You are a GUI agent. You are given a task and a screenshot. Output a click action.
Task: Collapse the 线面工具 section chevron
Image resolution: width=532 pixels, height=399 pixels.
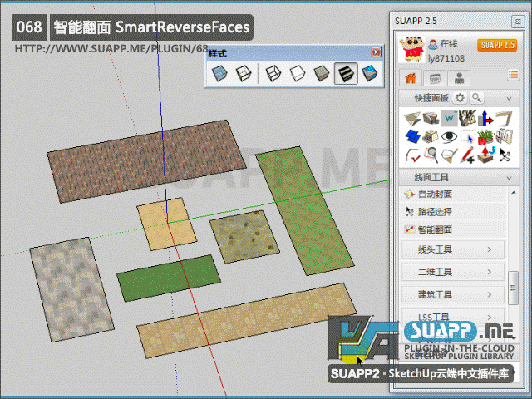[509, 178]
